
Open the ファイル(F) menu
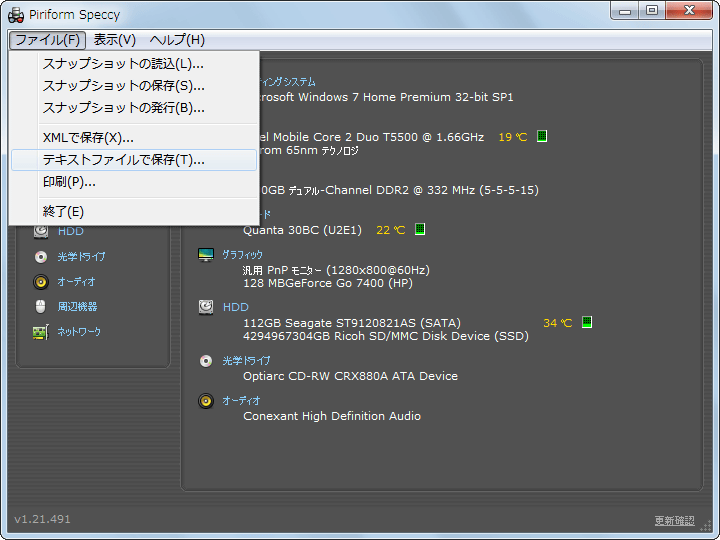(47, 40)
